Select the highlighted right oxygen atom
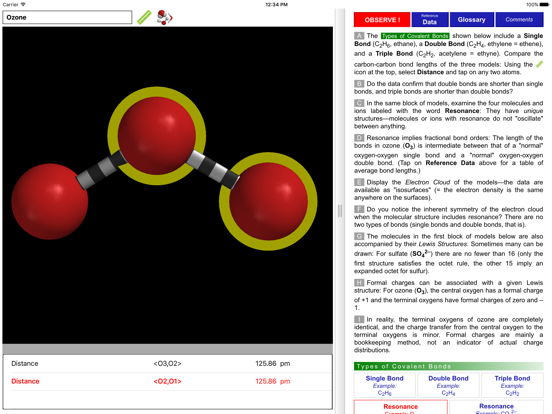The height and width of the screenshot is (414, 552). pos(268,201)
